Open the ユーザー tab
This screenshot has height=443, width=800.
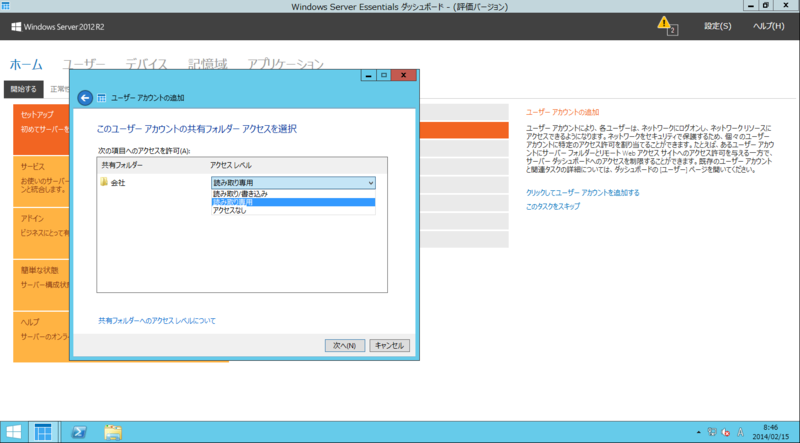[x=84, y=65]
